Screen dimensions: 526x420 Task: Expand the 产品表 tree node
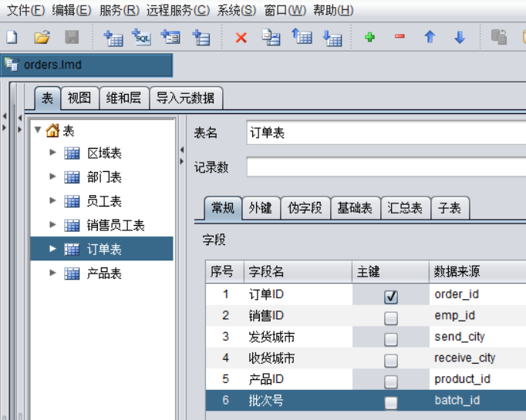(52, 273)
